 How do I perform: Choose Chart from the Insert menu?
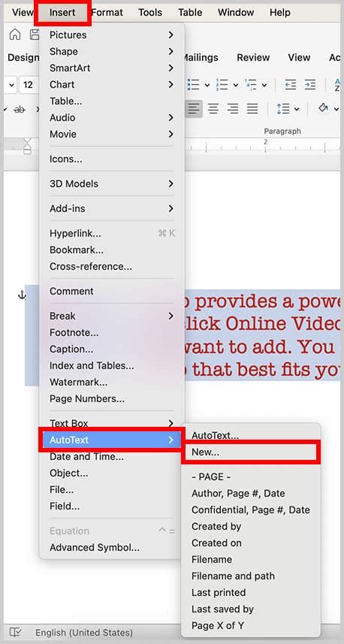tap(112, 85)
